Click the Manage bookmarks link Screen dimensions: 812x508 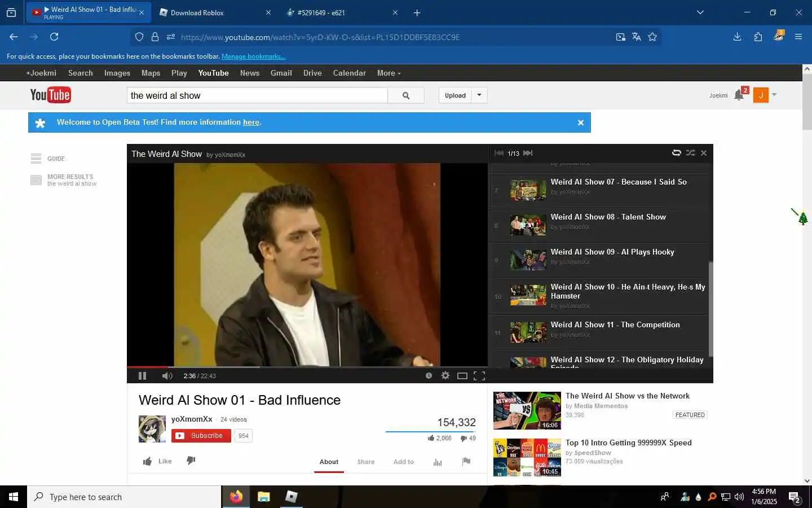(x=253, y=56)
